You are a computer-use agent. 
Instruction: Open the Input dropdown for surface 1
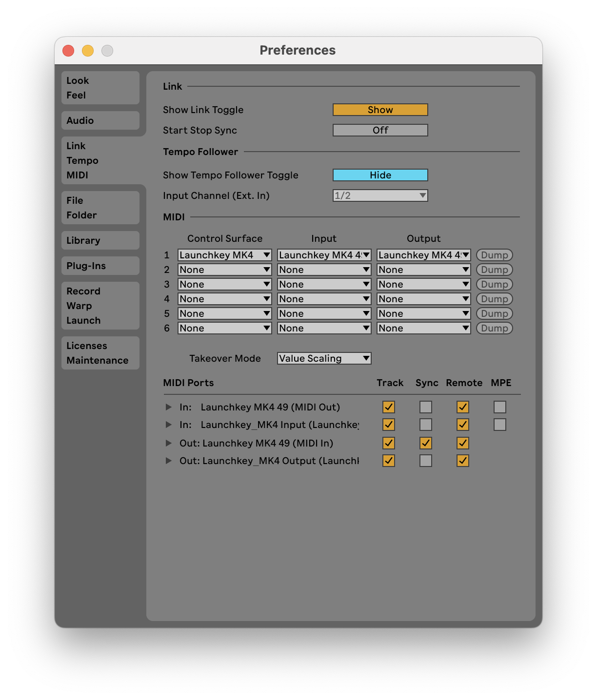(324, 255)
